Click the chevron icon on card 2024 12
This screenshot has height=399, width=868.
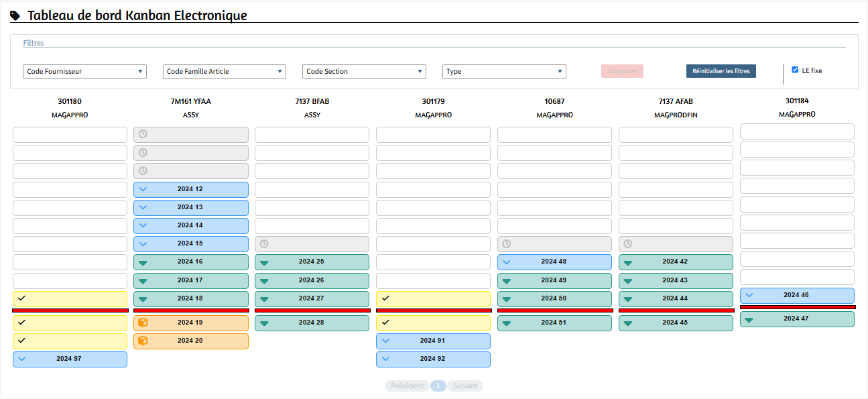click(x=143, y=189)
